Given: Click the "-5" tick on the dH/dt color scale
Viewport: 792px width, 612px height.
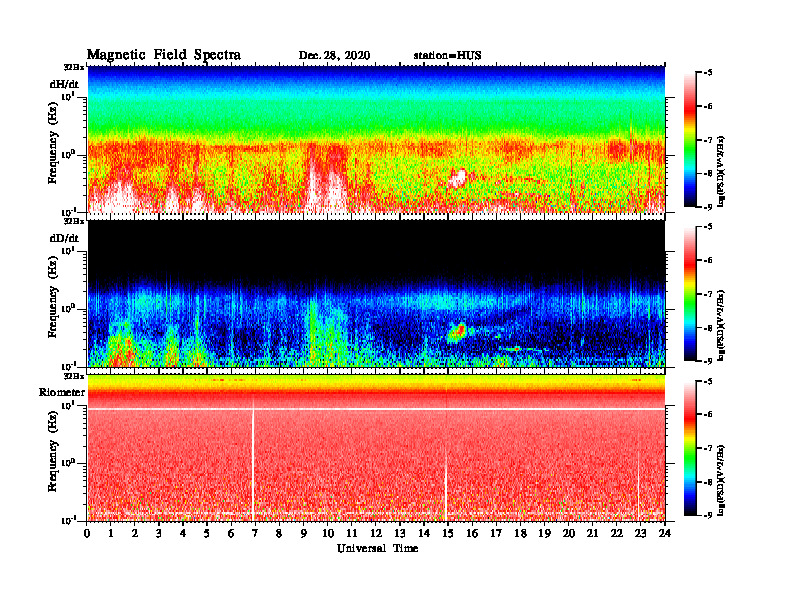Looking at the screenshot, I should pyautogui.click(x=707, y=73).
